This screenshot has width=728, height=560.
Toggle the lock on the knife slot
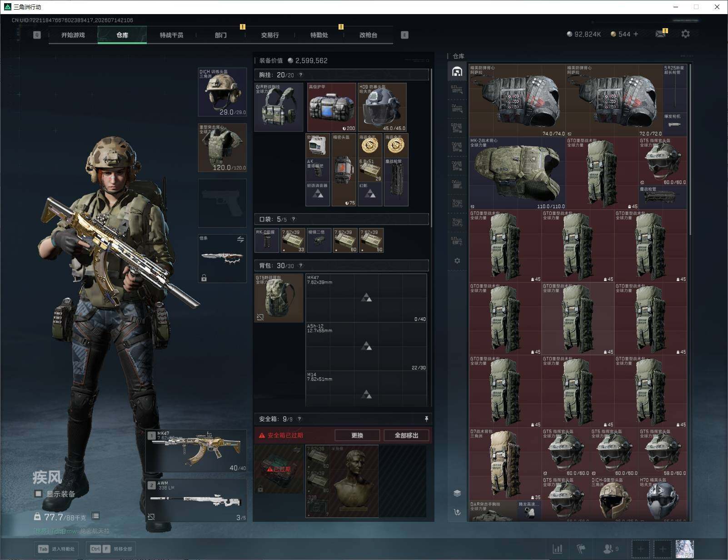204,278
